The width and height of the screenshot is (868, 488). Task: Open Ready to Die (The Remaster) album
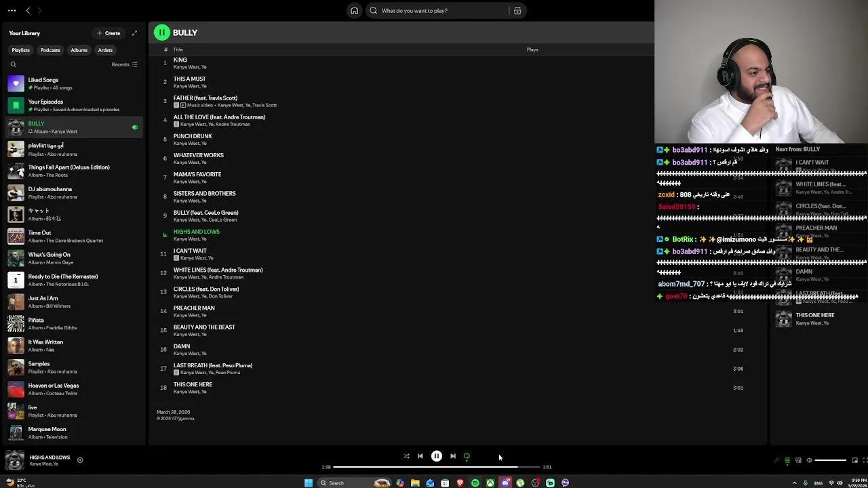(74, 280)
